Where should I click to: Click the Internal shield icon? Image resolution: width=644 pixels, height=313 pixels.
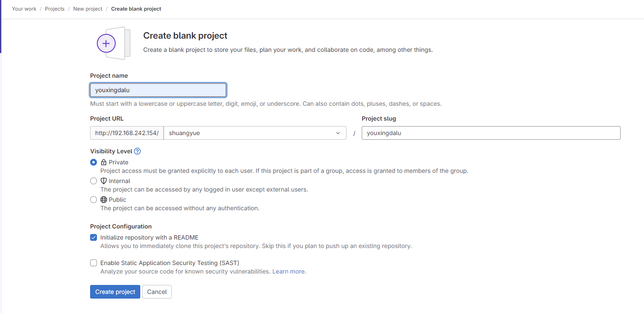click(x=104, y=181)
